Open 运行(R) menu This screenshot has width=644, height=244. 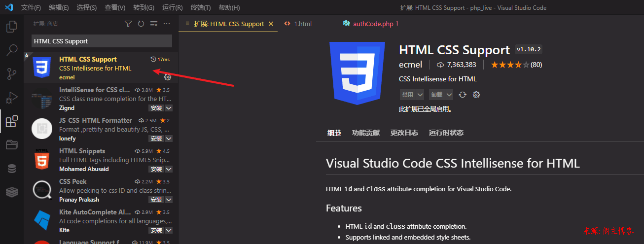[172, 7]
